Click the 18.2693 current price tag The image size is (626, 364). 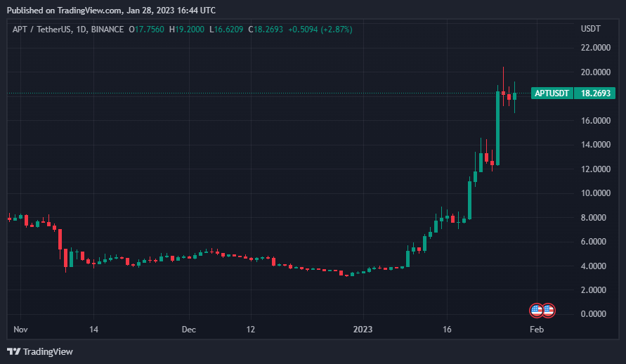coord(595,93)
